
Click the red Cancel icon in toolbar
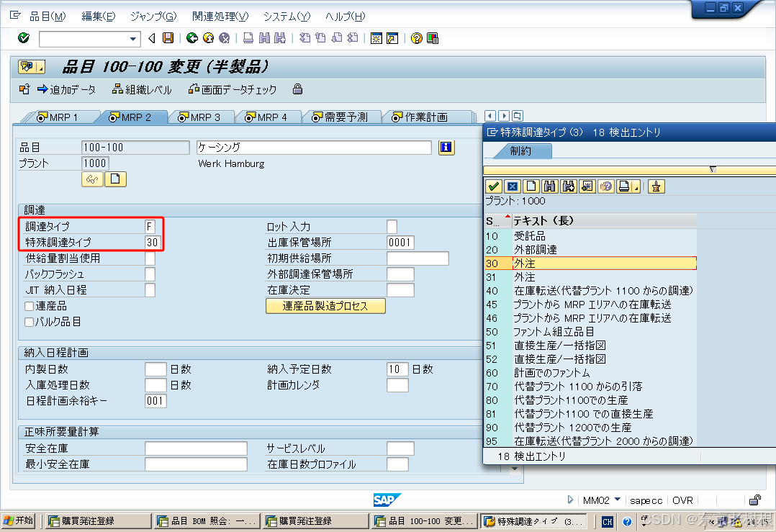[224, 38]
